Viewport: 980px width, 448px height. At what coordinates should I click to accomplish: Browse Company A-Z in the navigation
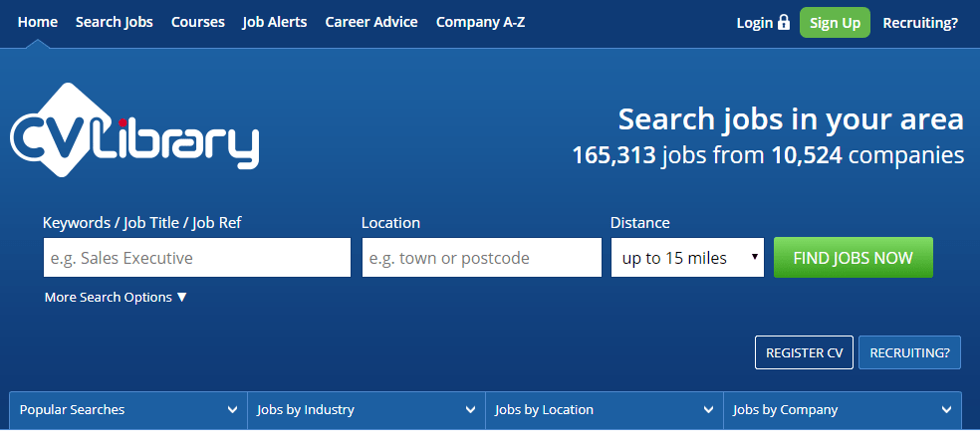(481, 23)
